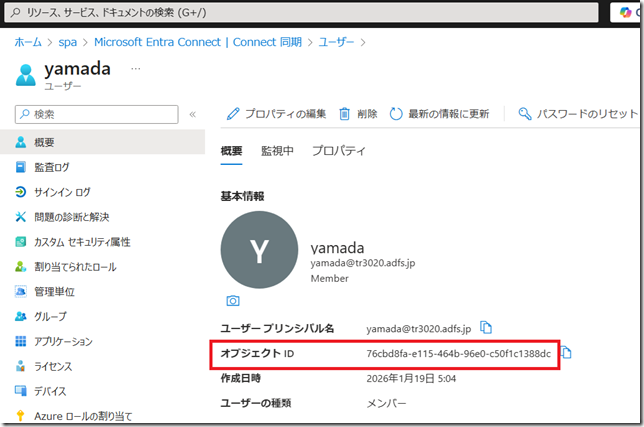Open the ellipsis menu beside yamada
This screenshot has width=644, height=427.
click(x=136, y=69)
